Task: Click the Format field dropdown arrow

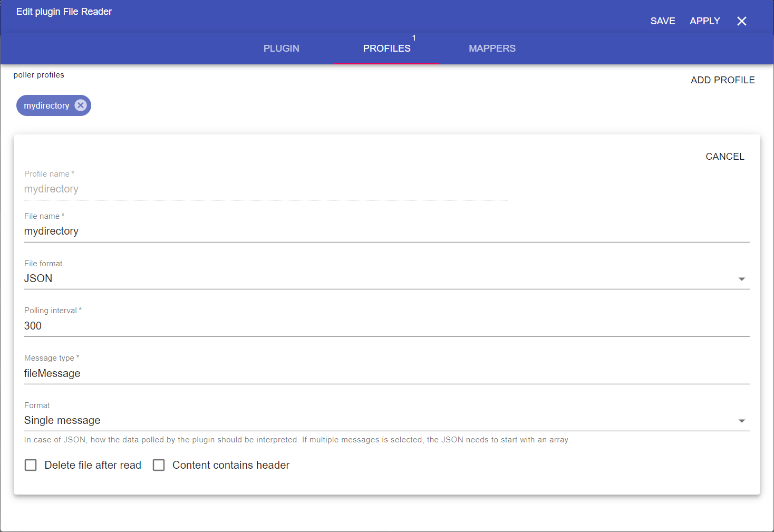Action: point(741,421)
